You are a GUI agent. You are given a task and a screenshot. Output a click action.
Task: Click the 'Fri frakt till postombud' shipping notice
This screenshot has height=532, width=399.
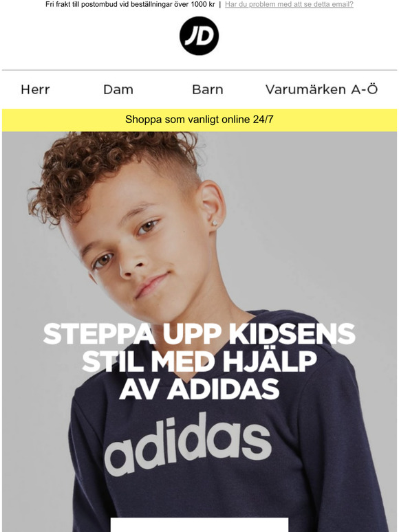pyautogui.click(x=130, y=4)
